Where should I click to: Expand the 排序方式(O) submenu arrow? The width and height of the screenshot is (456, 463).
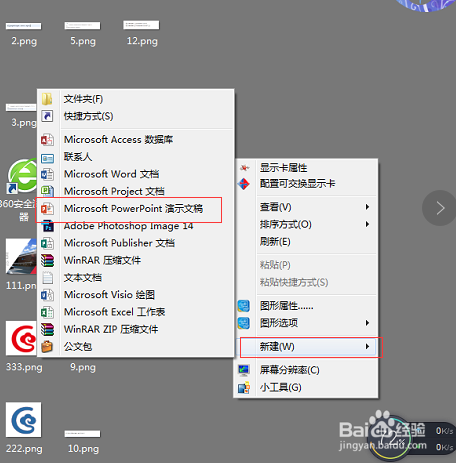click(367, 224)
